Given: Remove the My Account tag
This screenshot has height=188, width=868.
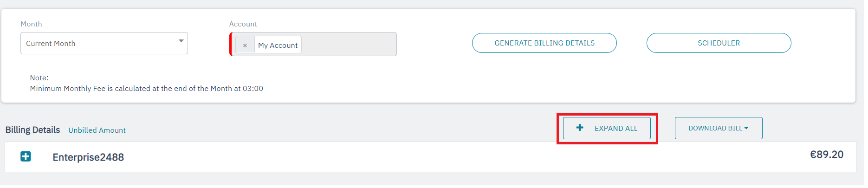Looking at the screenshot, I should (x=245, y=45).
